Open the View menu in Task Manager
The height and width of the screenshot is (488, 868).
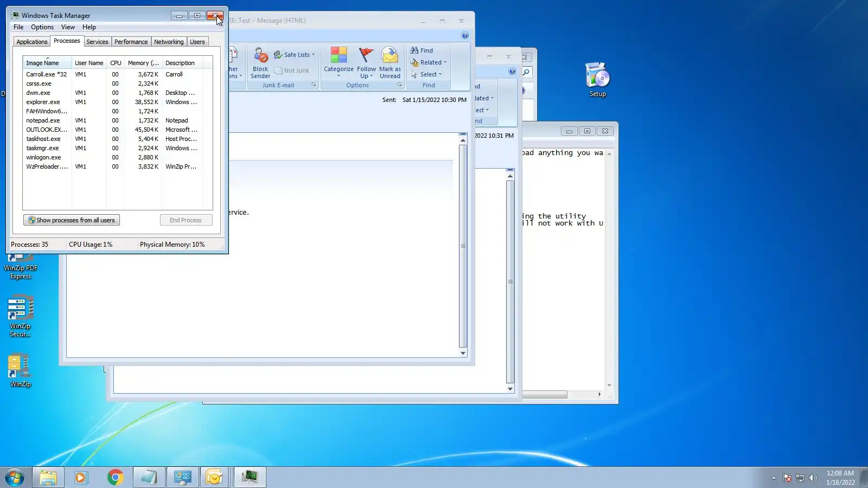point(68,27)
